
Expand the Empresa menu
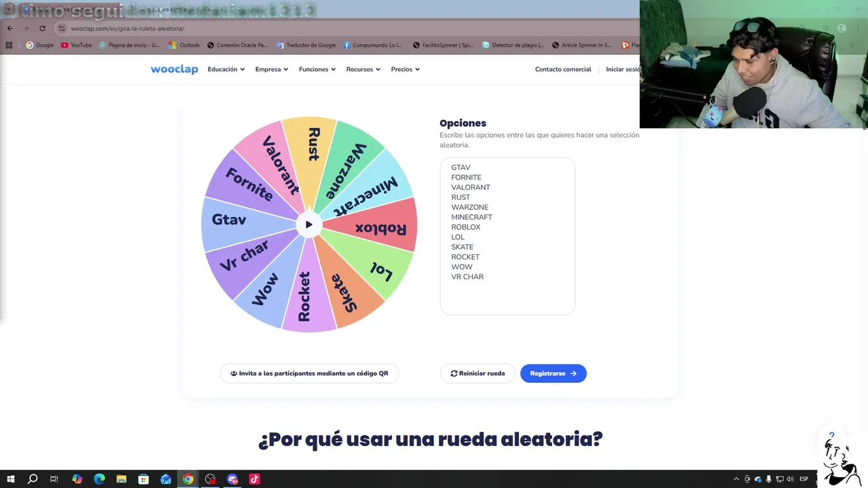272,69
